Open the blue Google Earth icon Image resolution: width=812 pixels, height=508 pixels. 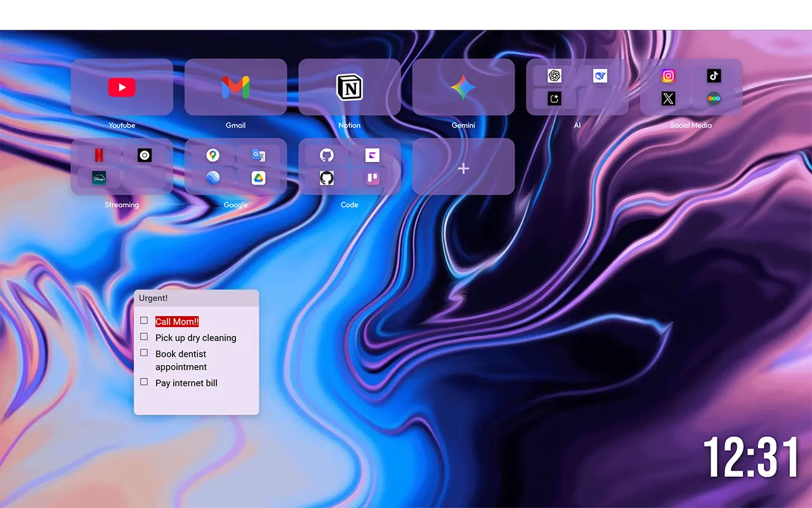point(213,178)
